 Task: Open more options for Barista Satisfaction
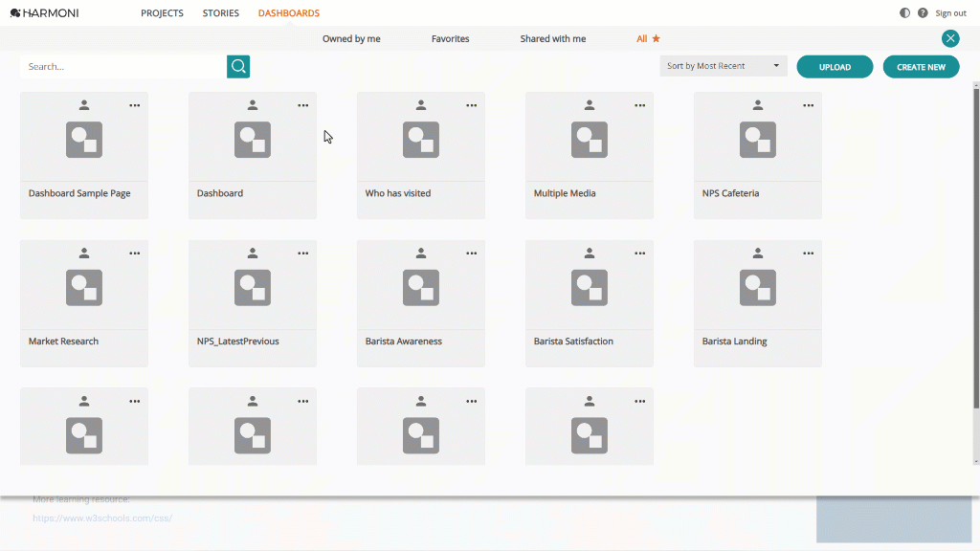(x=640, y=253)
